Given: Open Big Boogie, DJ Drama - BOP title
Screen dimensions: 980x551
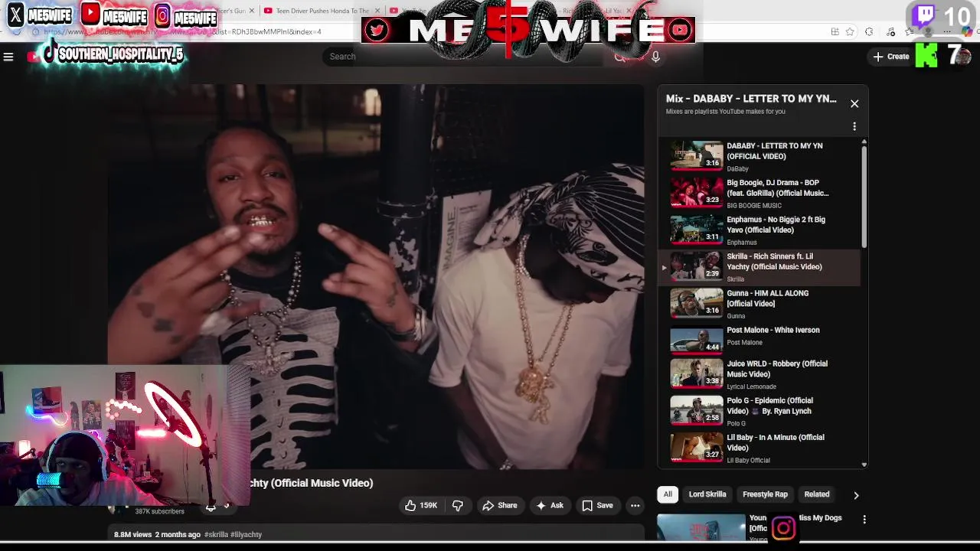Looking at the screenshot, I should (x=777, y=188).
